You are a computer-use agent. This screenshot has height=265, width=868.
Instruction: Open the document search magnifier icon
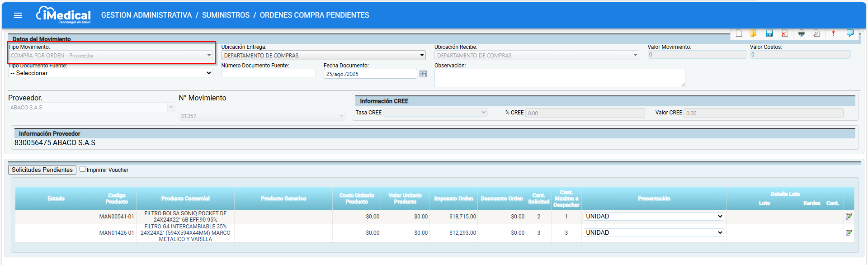[816, 33]
